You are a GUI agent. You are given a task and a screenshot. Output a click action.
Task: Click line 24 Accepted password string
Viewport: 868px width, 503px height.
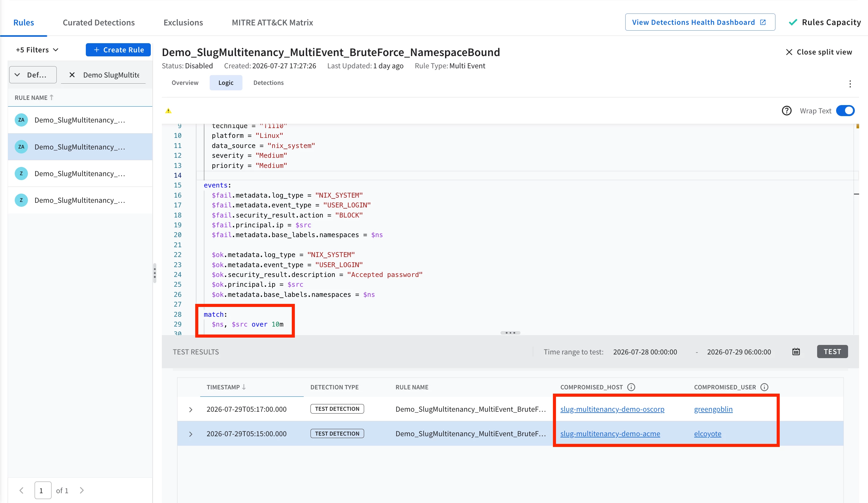click(x=384, y=274)
